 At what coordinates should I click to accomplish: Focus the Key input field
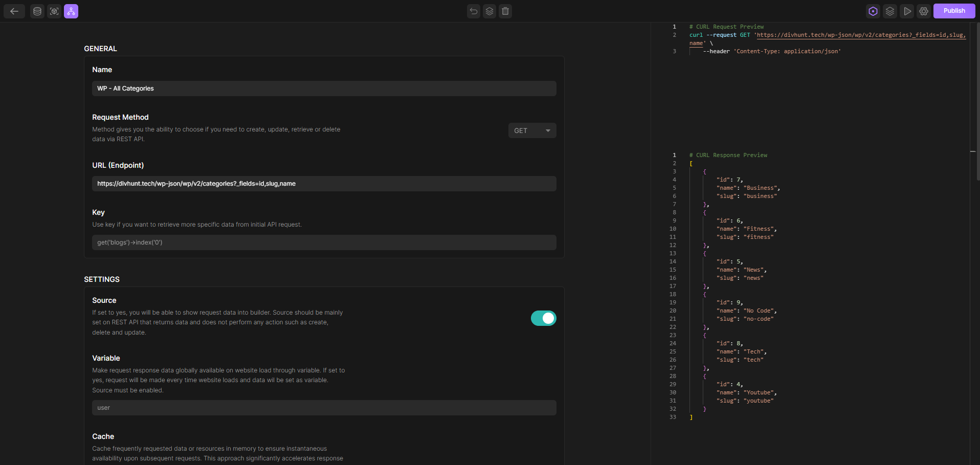coord(324,242)
